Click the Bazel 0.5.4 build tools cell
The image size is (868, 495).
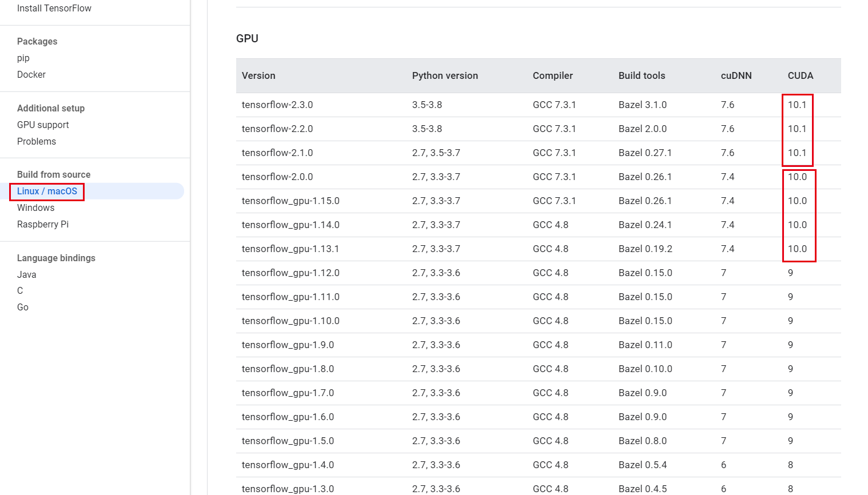[x=643, y=465]
